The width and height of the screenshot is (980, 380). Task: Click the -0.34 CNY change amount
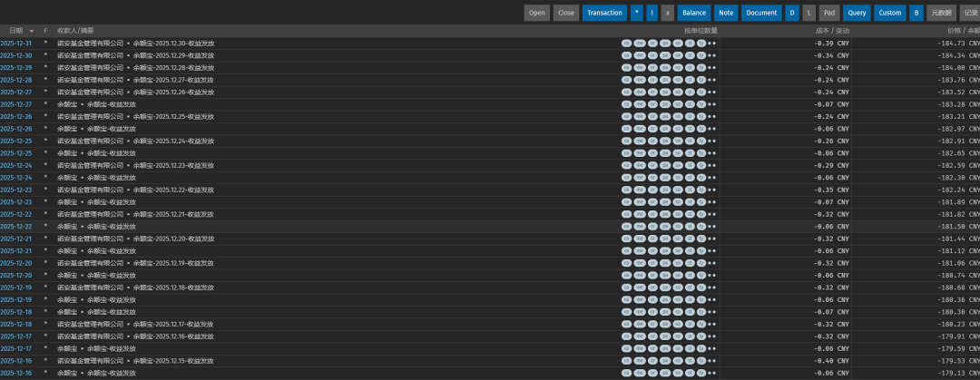pos(831,55)
